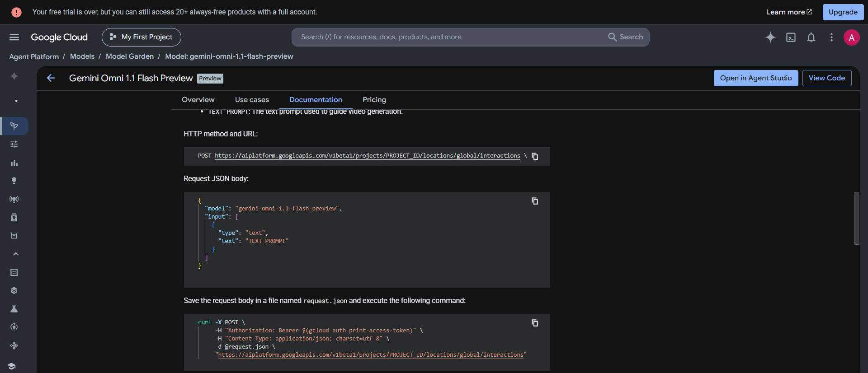The width and height of the screenshot is (868, 373).
Task: Click the Google Cloud logo
Action: (59, 37)
